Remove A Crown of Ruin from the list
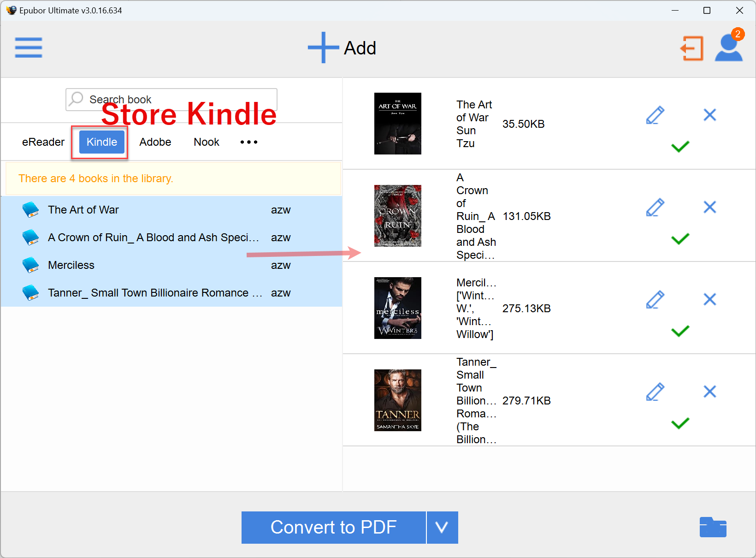Image resolution: width=756 pixels, height=558 pixels. [x=710, y=207]
